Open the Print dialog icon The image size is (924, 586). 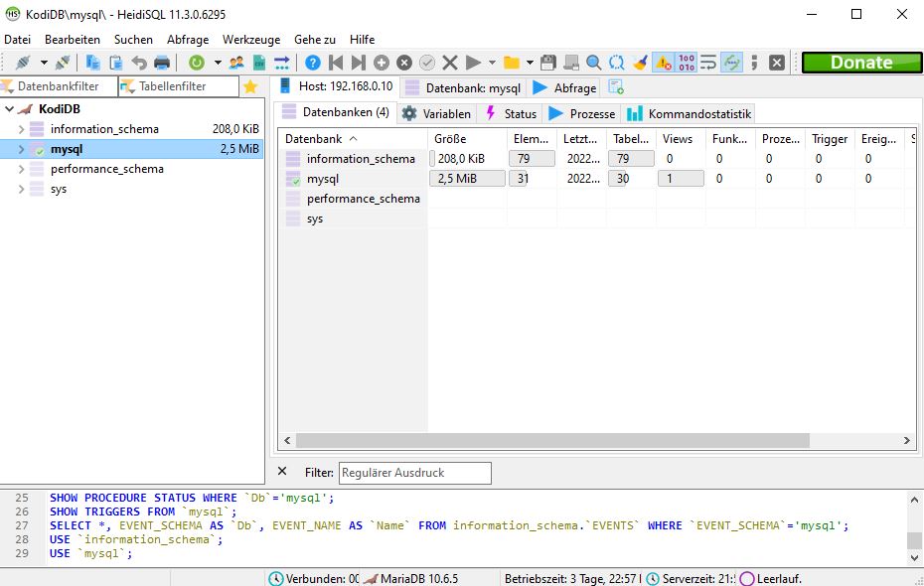point(162,63)
